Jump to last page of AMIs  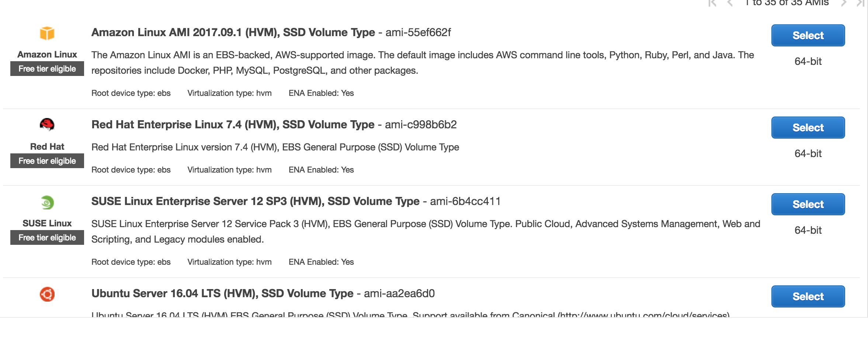[x=861, y=3]
